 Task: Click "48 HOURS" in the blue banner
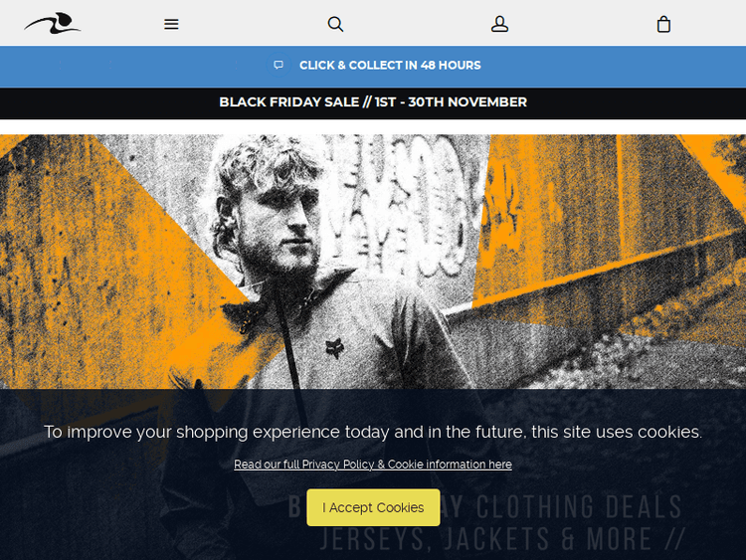[x=451, y=66]
